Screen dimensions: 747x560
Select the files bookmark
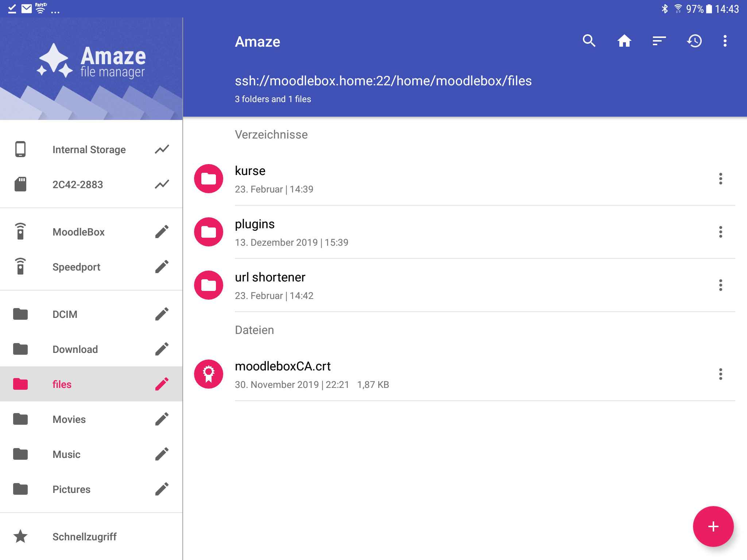click(x=91, y=384)
